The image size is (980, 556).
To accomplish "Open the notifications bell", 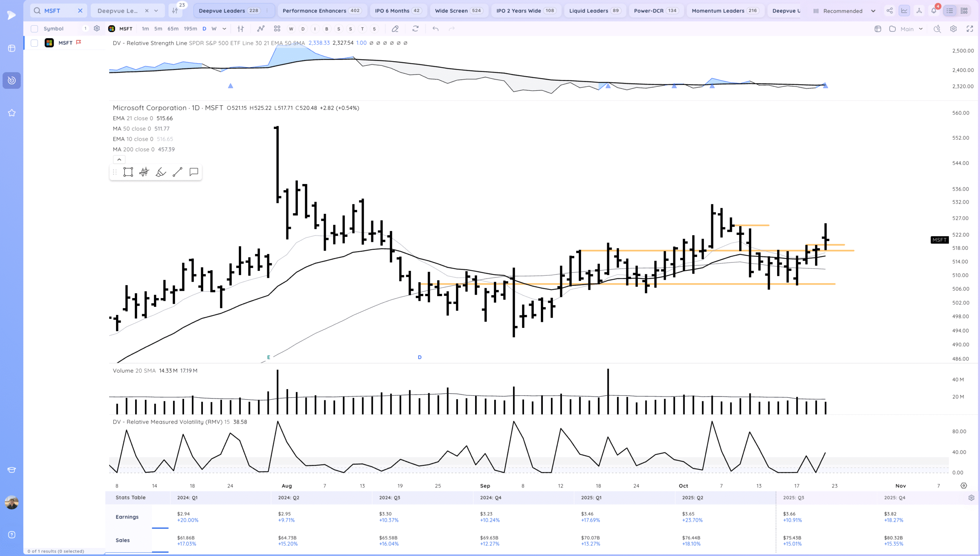I will [x=934, y=11].
